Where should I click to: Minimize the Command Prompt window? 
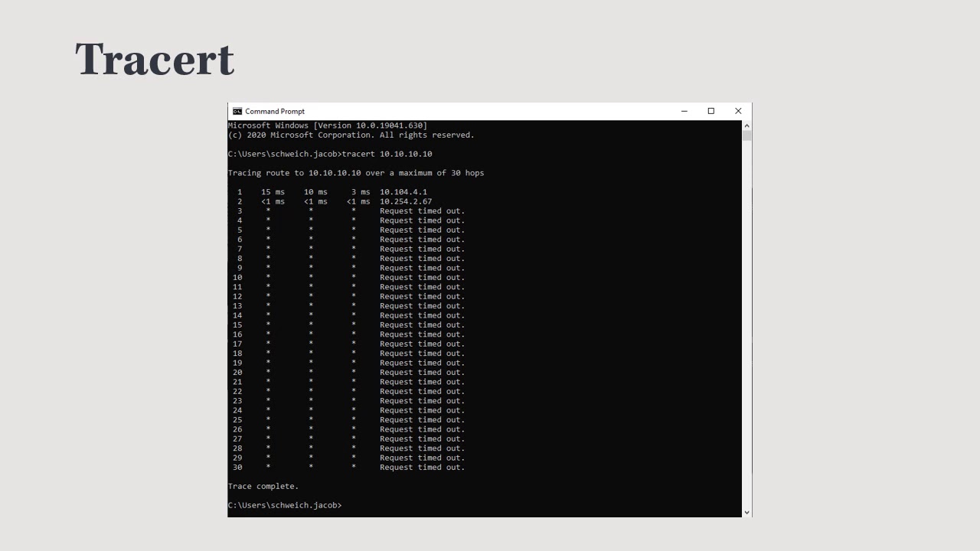684,111
